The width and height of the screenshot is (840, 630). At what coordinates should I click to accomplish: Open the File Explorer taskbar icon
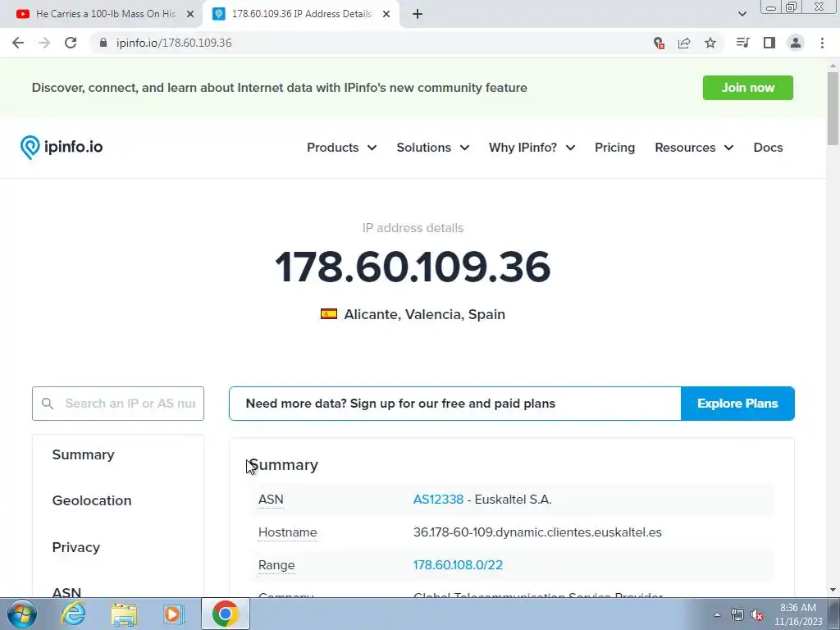pos(124,614)
